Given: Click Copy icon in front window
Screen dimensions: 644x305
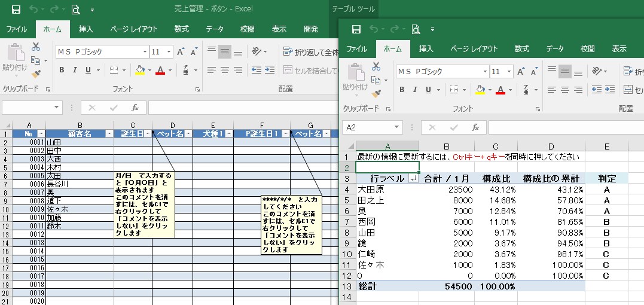Looking at the screenshot, I should [x=376, y=80].
